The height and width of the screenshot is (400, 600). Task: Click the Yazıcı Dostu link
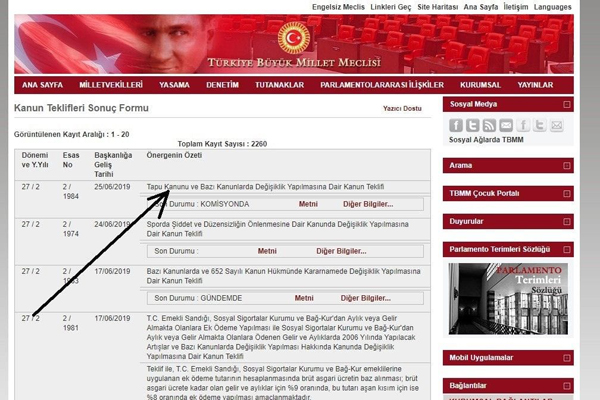402,108
